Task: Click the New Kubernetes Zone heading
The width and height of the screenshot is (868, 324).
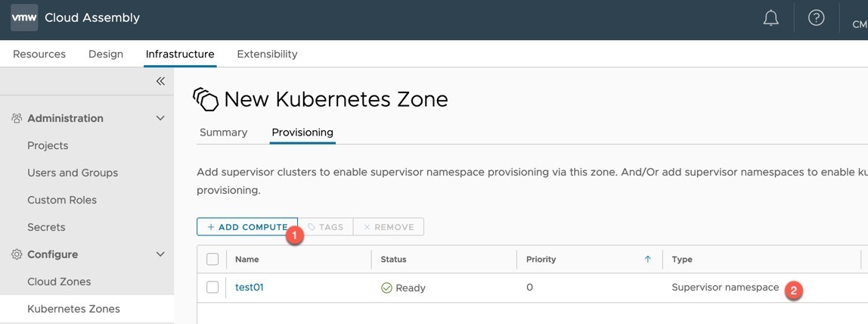Action: pos(336,99)
